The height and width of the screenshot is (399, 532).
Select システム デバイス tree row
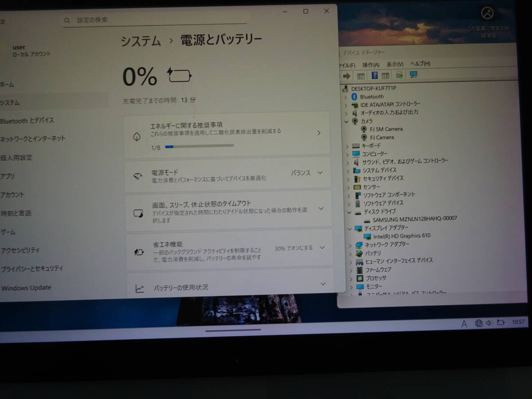(x=375, y=170)
